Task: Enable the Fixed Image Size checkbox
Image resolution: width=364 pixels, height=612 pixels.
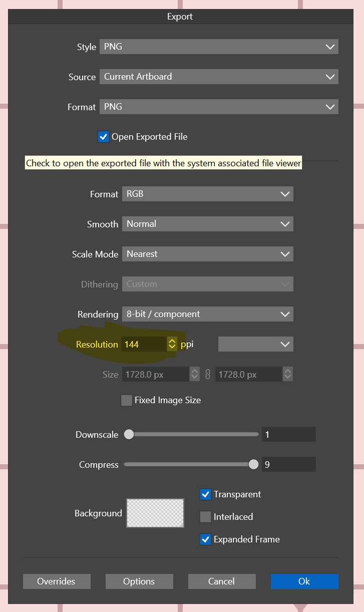Action: pos(127,400)
